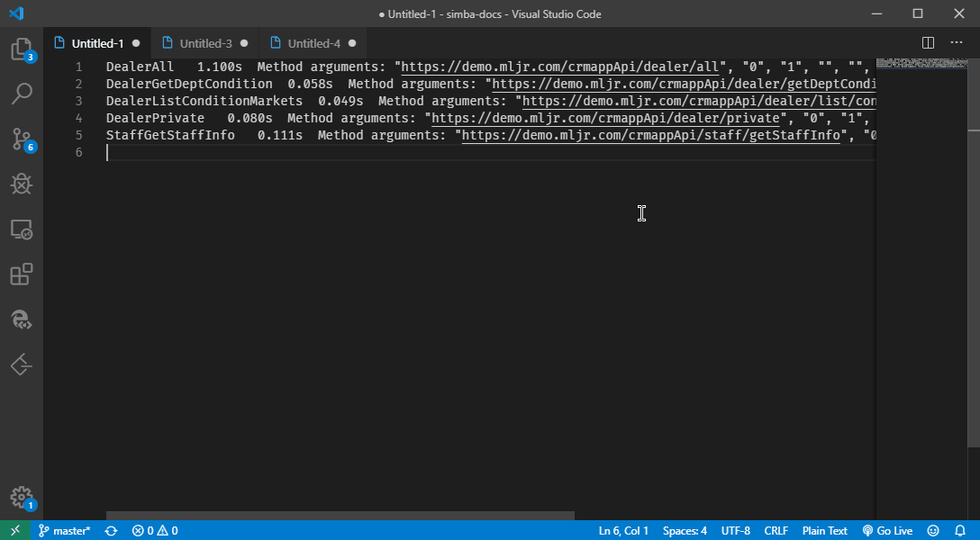Select the Search icon in activity bar
The image size is (980, 540).
[20, 94]
